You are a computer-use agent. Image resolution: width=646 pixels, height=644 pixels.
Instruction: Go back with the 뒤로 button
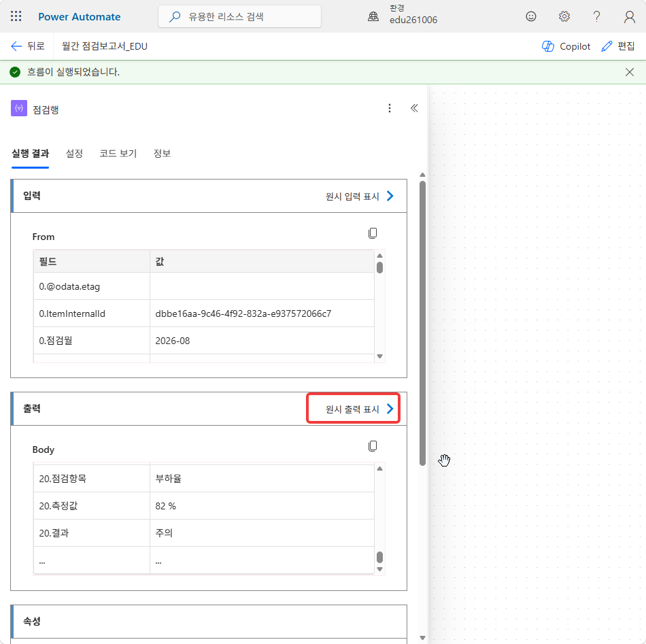coord(28,46)
